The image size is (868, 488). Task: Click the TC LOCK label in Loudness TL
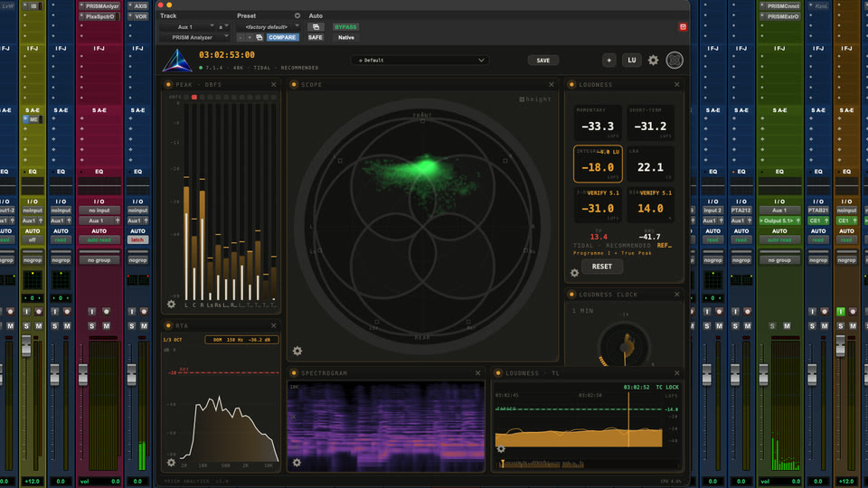tap(667, 388)
